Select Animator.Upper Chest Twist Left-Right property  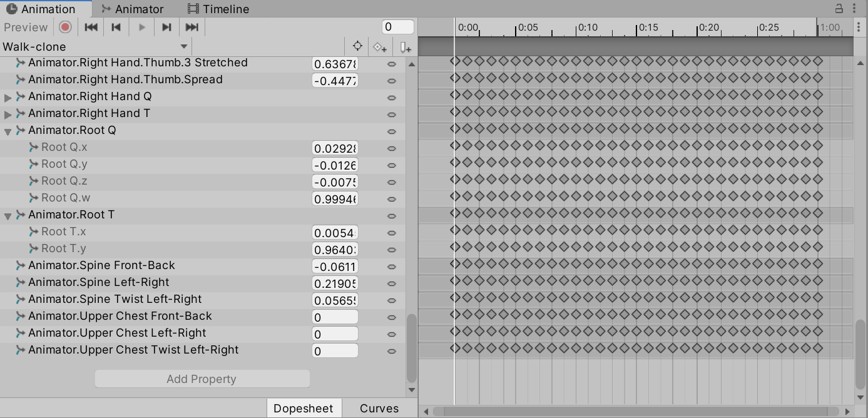click(x=133, y=350)
